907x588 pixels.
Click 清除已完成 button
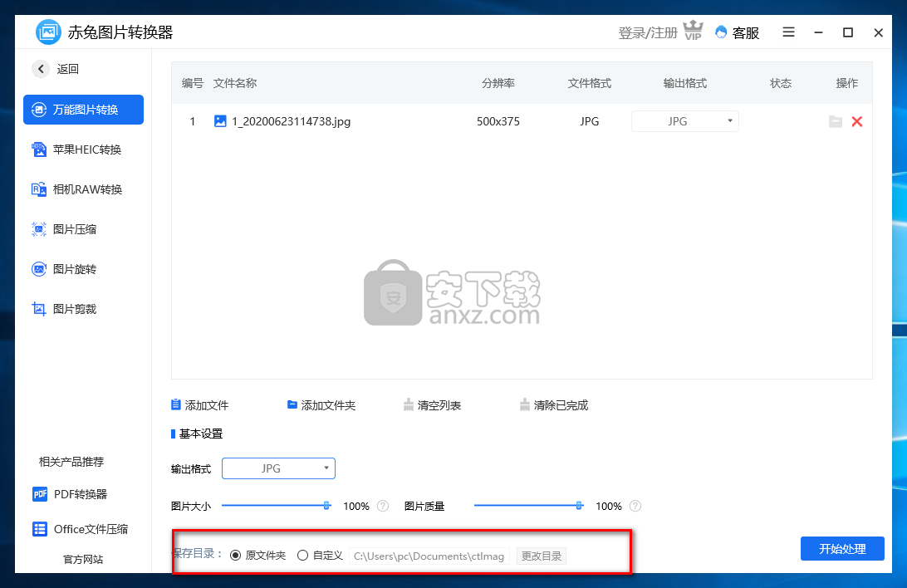pyautogui.click(x=553, y=405)
